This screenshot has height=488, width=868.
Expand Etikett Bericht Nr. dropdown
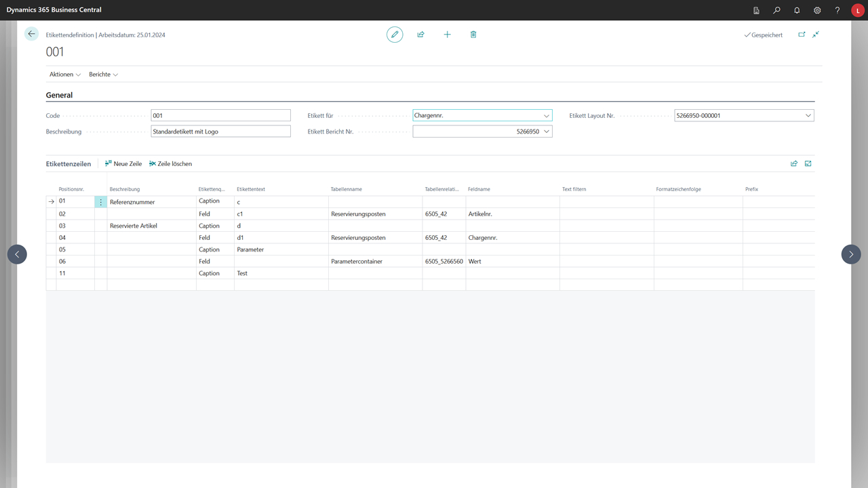(547, 131)
